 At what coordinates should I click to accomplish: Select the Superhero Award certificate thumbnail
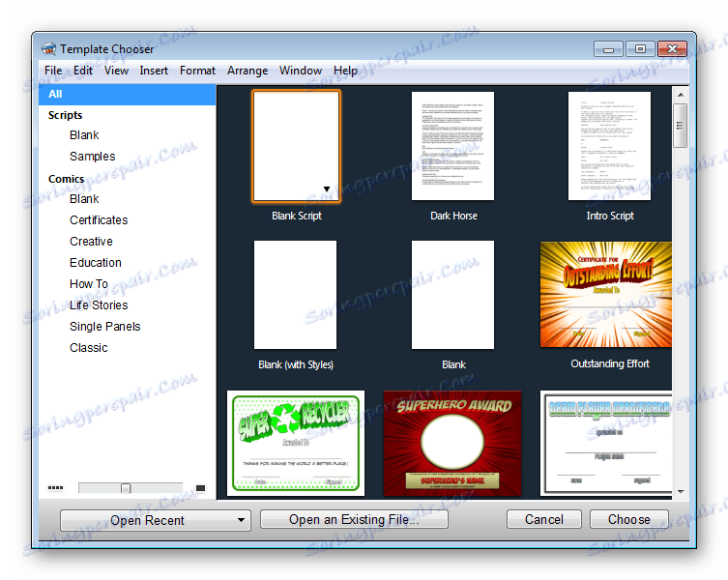point(452,443)
